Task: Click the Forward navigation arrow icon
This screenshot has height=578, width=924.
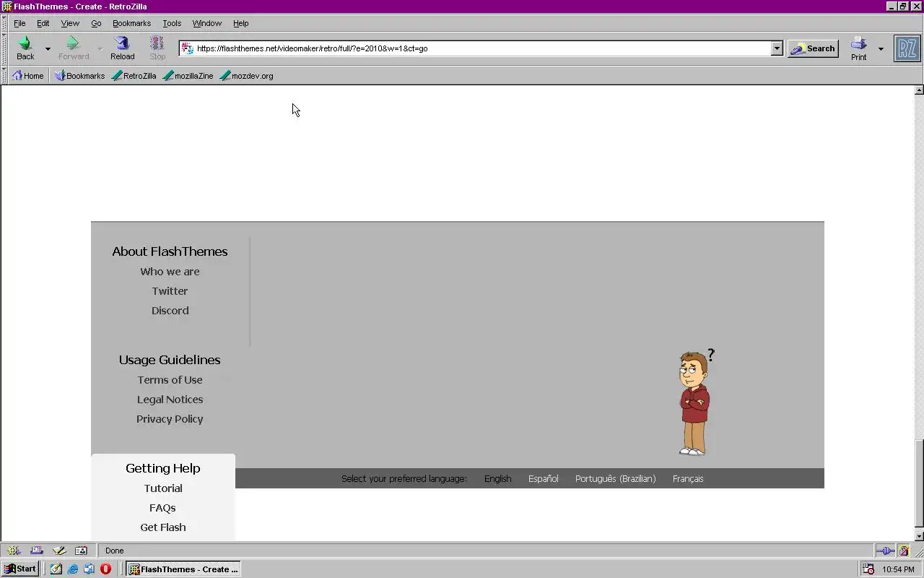Action: click(72, 44)
